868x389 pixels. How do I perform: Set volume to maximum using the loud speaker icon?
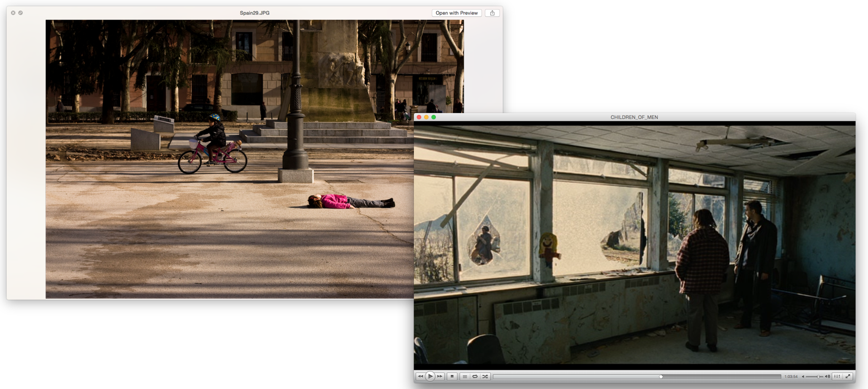tap(827, 376)
